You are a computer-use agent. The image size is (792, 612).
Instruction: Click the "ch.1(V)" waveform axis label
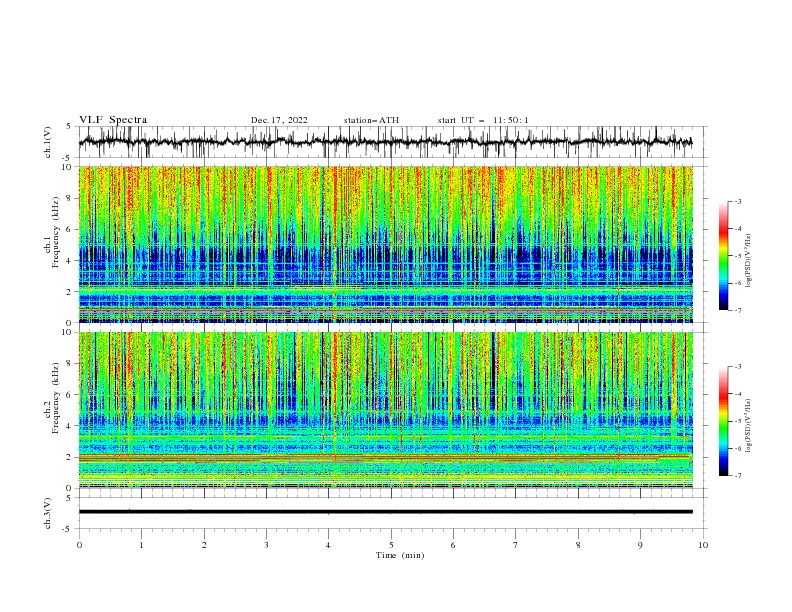tap(48, 142)
